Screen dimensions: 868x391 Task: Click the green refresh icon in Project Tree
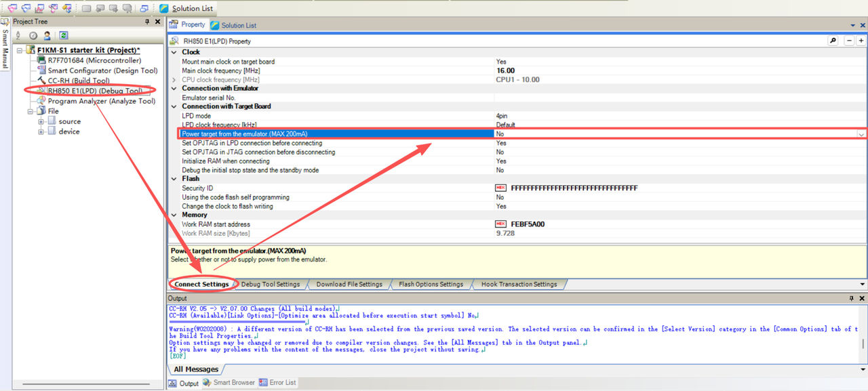tap(63, 35)
